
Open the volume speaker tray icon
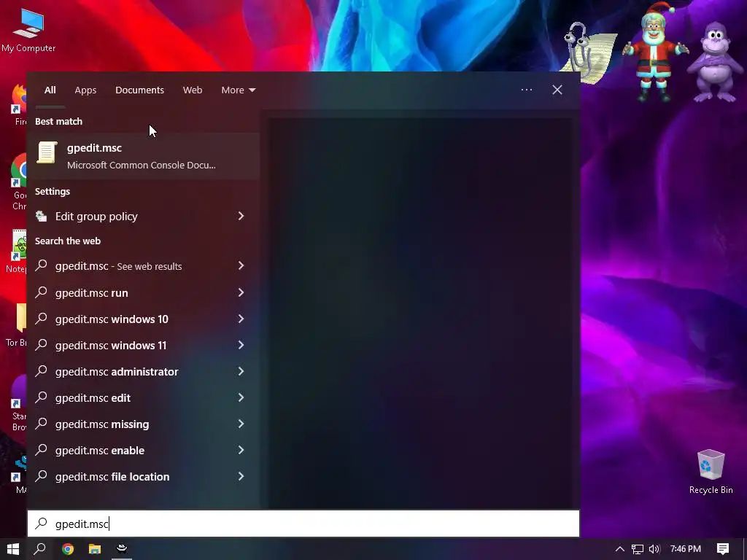click(x=654, y=549)
